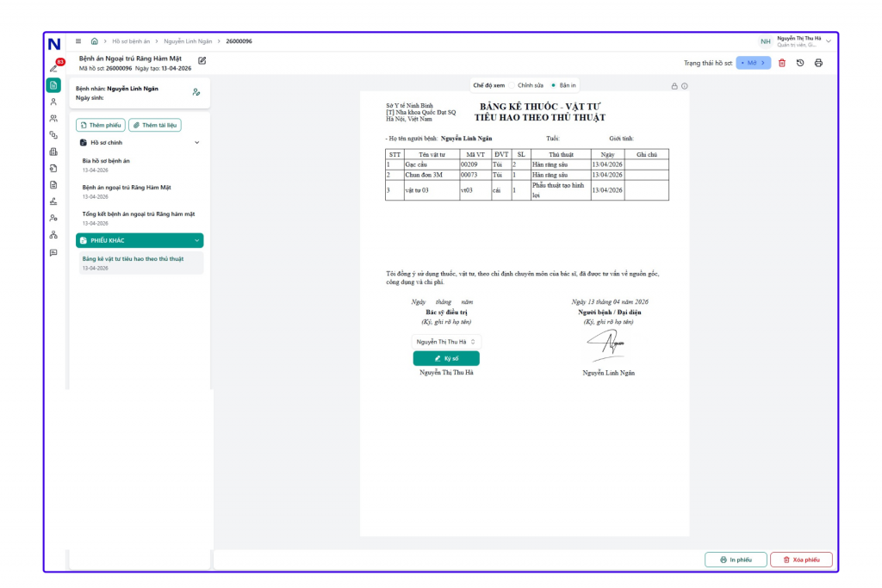
Task: Open the sidebar pencil icon with notification badge
Action: tap(54, 67)
